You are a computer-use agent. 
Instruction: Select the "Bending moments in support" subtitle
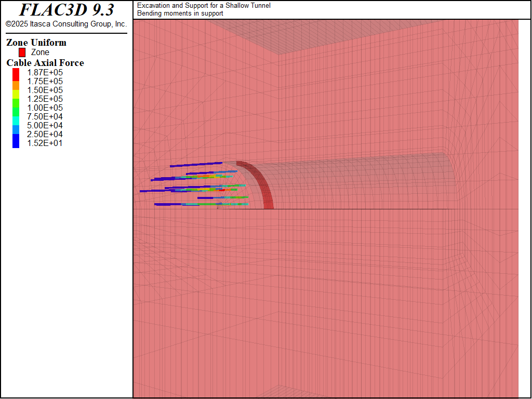click(180, 14)
